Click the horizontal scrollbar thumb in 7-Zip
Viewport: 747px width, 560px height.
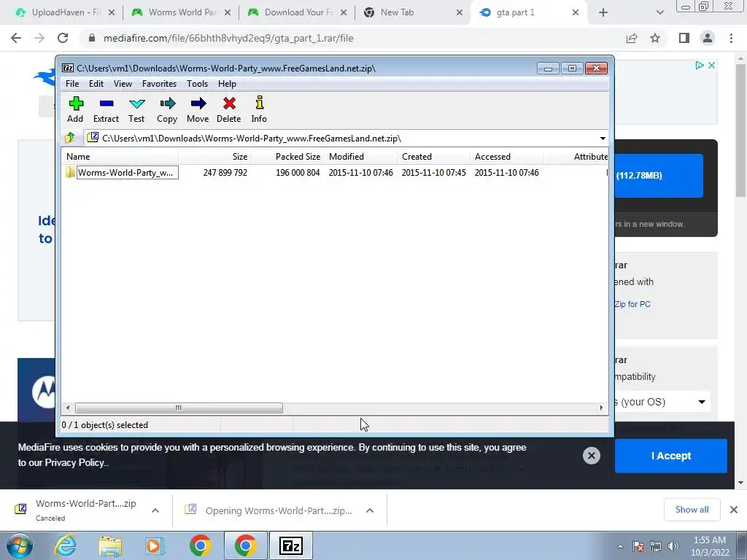click(x=179, y=408)
